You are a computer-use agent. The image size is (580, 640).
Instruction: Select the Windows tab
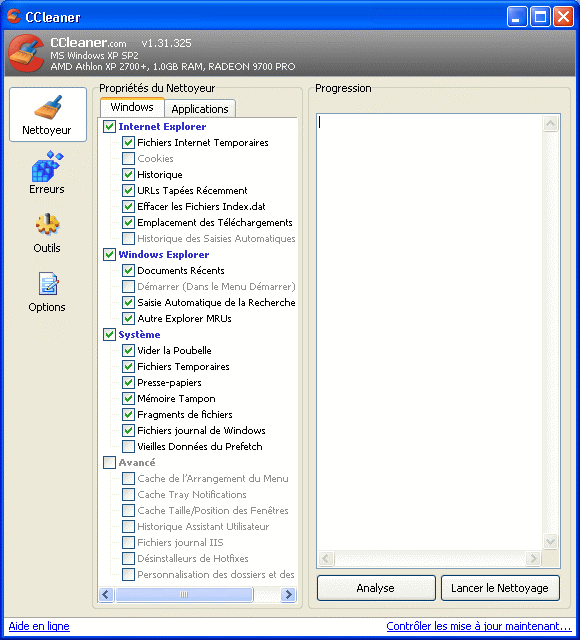click(x=132, y=107)
